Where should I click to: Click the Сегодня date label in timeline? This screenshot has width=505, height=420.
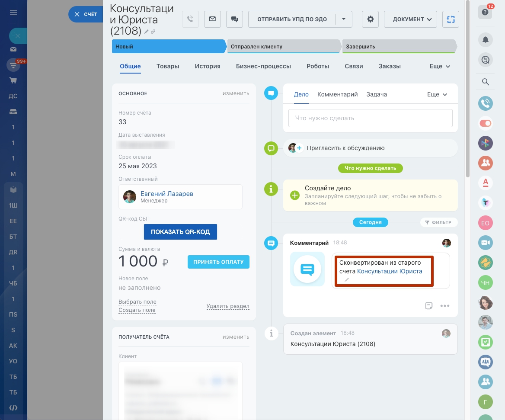pyautogui.click(x=371, y=222)
